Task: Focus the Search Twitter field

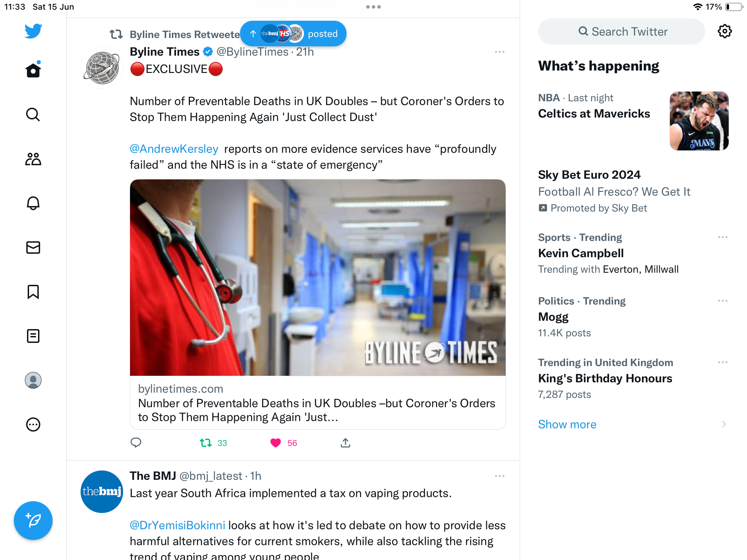Action: pos(621,31)
